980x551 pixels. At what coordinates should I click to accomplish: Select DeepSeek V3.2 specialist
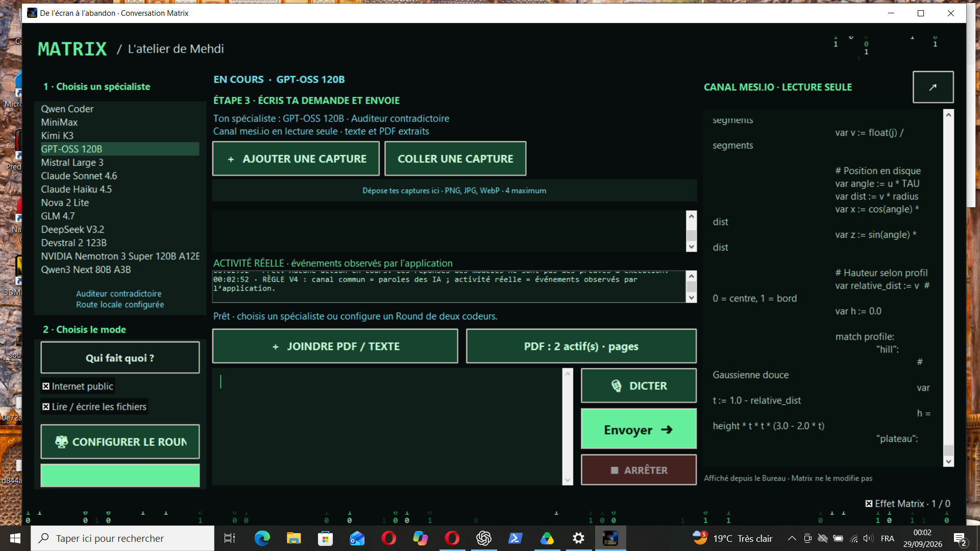point(120,230)
